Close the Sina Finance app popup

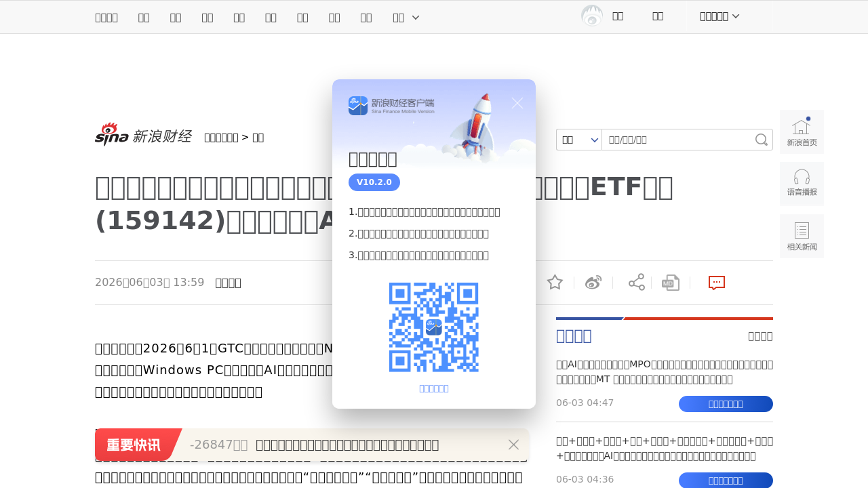(517, 103)
